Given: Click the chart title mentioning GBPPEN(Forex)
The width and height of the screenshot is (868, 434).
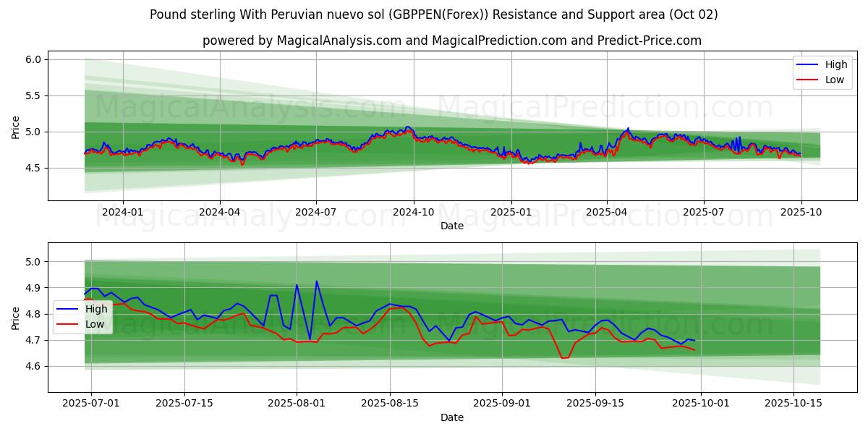Looking at the screenshot, I should (434, 14).
